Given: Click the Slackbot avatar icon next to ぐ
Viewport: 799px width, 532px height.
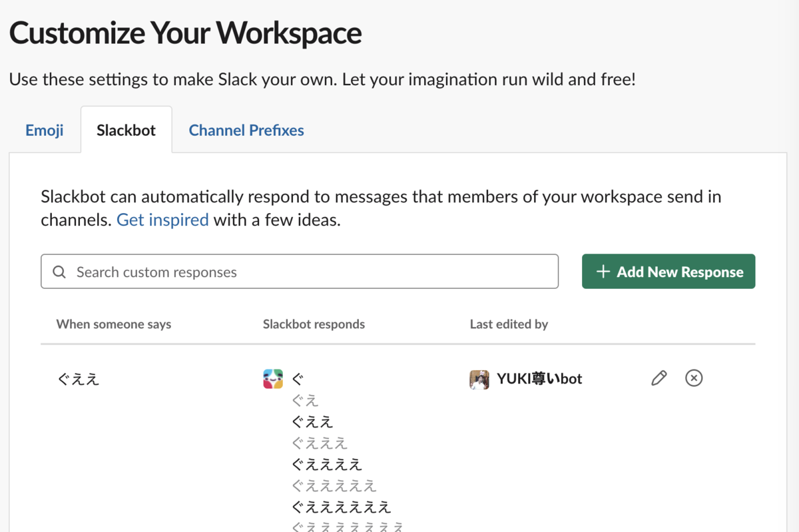Looking at the screenshot, I should pos(273,379).
